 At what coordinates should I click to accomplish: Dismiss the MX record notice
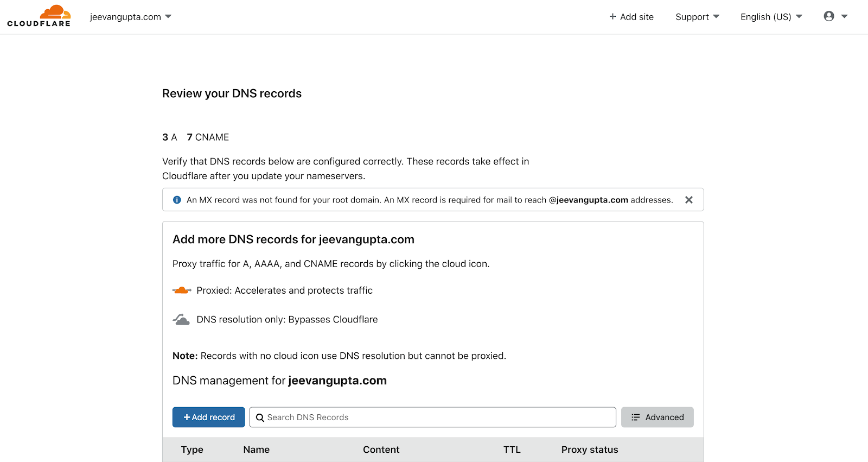(x=689, y=200)
